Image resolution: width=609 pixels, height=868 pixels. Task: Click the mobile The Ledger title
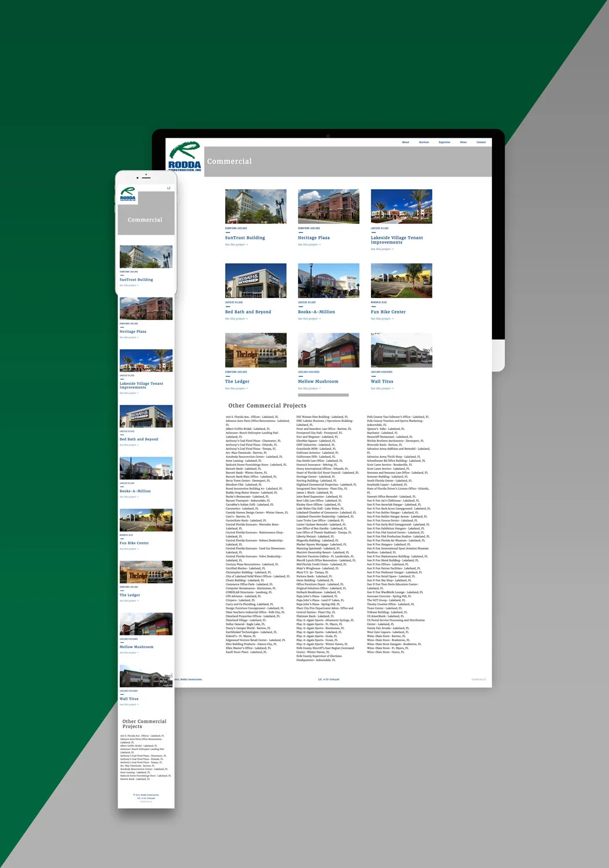coord(130,595)
